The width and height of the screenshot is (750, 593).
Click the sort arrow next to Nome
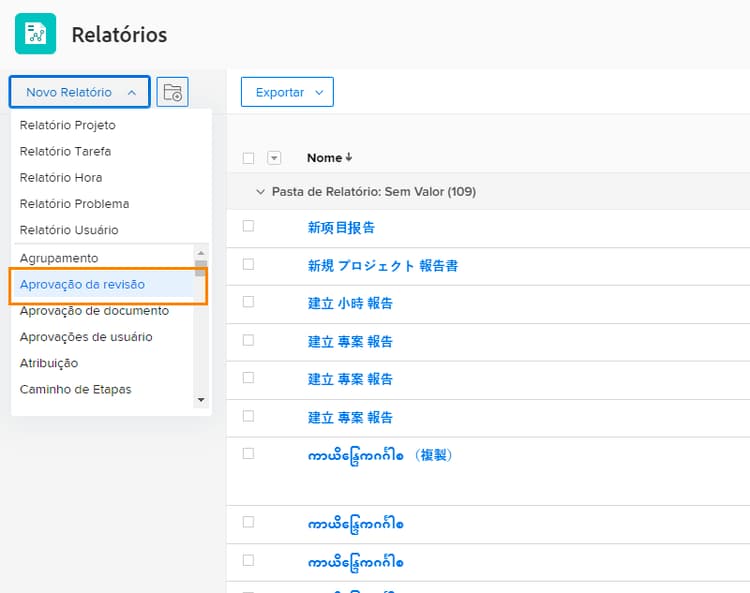(x=349, y=158)
